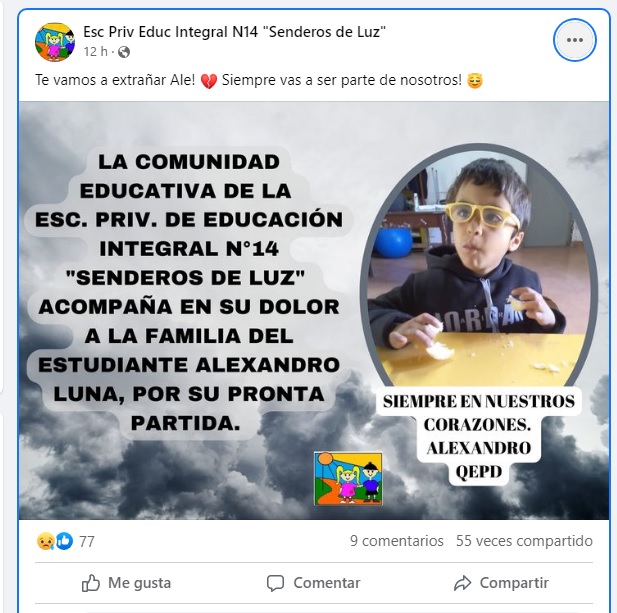This screenshot has width=617, height=613.
Task: Open the 55 veces compartido link
Action: 524,541
